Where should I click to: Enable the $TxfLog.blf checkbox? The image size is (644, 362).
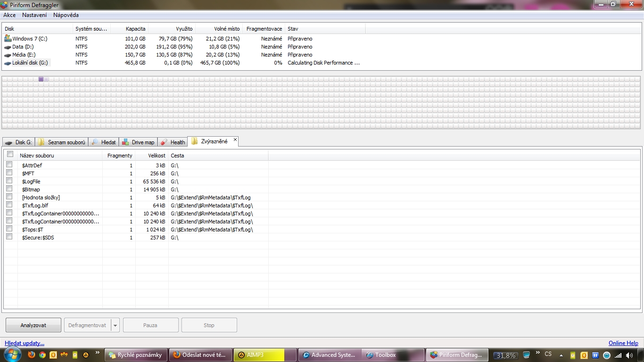[9, 205]
